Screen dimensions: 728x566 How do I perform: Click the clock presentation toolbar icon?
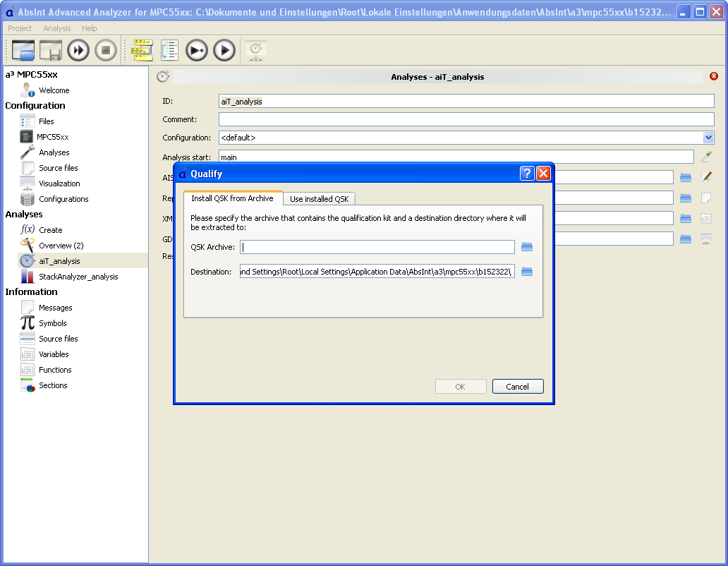coord(256,50)
